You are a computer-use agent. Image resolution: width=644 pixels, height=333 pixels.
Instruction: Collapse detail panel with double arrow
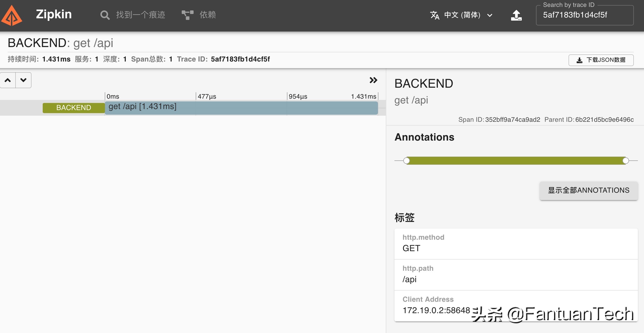373,80
